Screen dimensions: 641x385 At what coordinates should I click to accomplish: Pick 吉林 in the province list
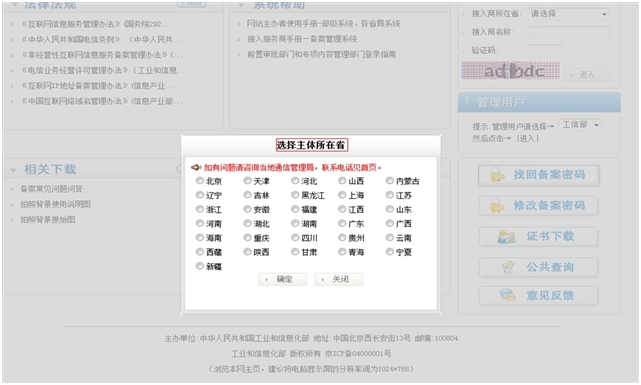tap(247, 195)
